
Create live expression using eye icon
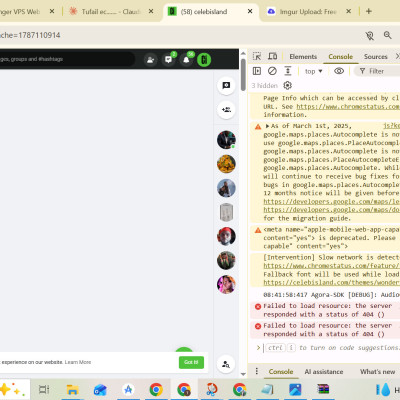pos(339,71)
